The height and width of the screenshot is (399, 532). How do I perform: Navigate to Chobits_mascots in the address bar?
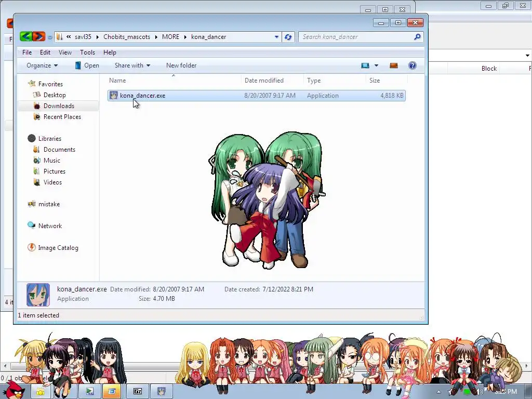(x=127, y=37)
